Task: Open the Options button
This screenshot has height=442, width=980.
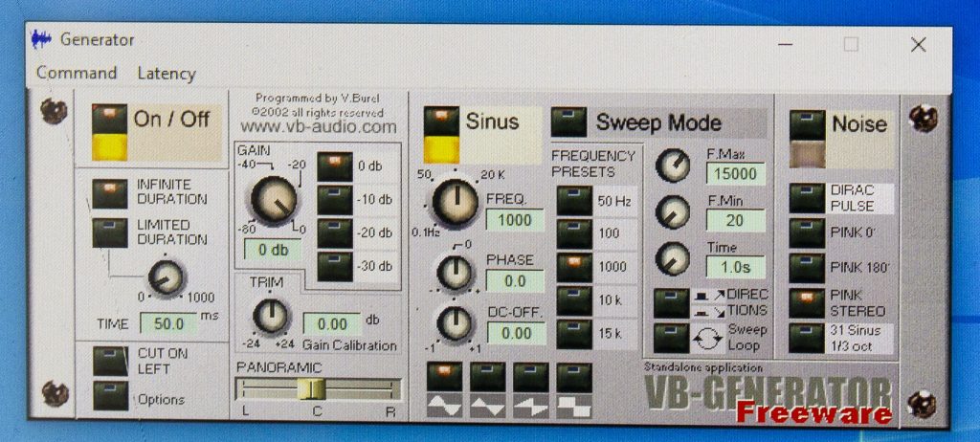Action: tap(111, 396)
